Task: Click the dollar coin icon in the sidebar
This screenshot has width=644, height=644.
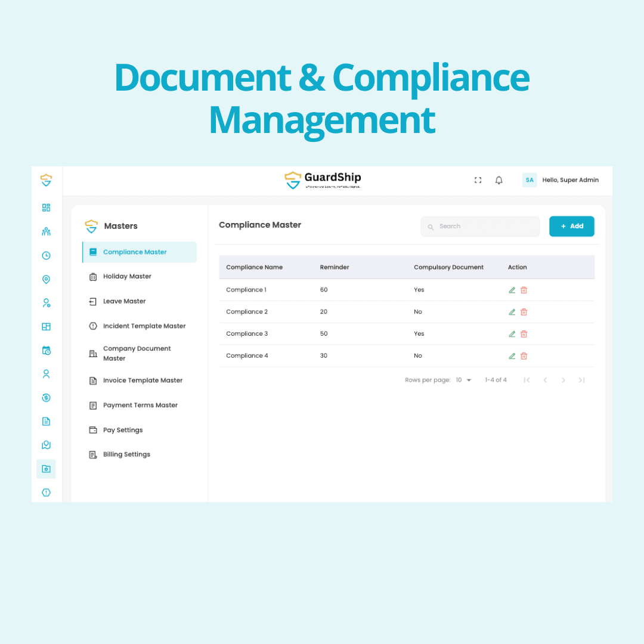Action: coord(46,398)
